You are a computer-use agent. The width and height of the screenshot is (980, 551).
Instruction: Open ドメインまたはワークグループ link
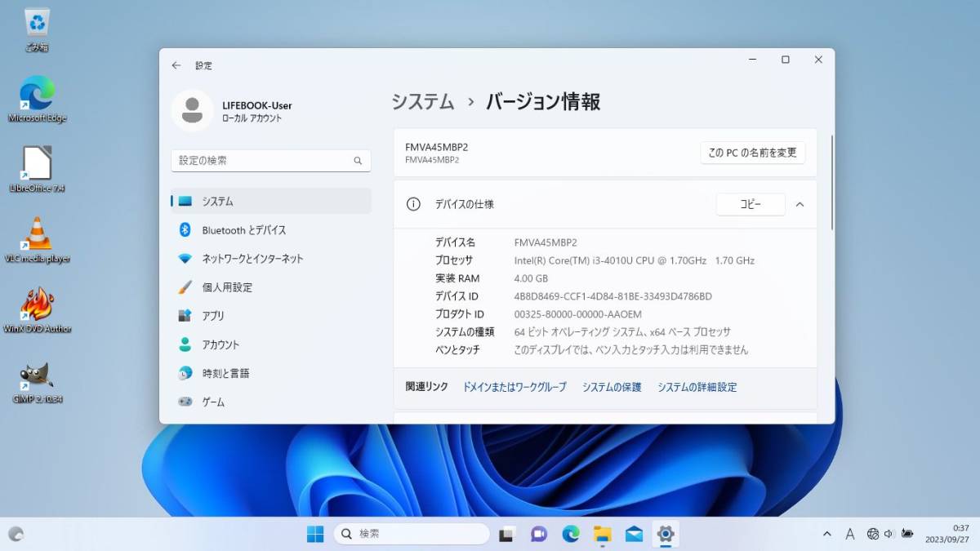(514, 387)
